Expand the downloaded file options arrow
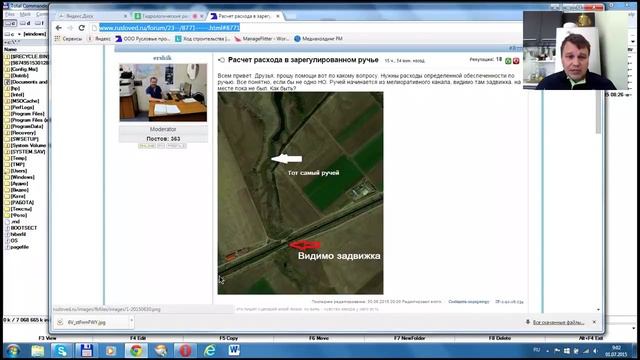The height and width of the screenshot is (360, 640). click(x=131, y=322)
